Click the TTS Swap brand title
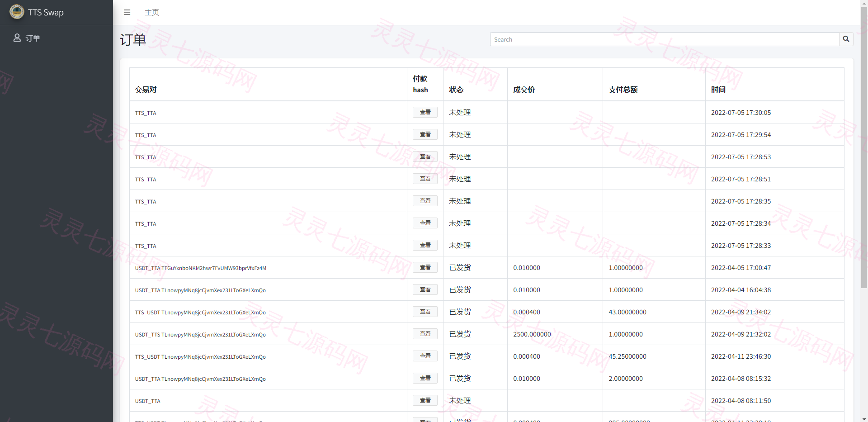 [x=46, y=13]
